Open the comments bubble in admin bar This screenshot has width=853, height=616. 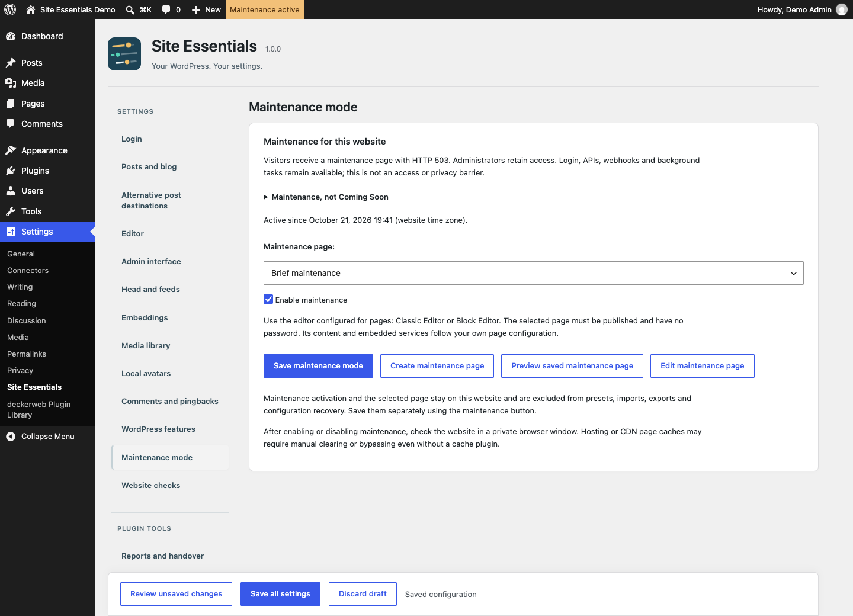click(x=166, y=9)
